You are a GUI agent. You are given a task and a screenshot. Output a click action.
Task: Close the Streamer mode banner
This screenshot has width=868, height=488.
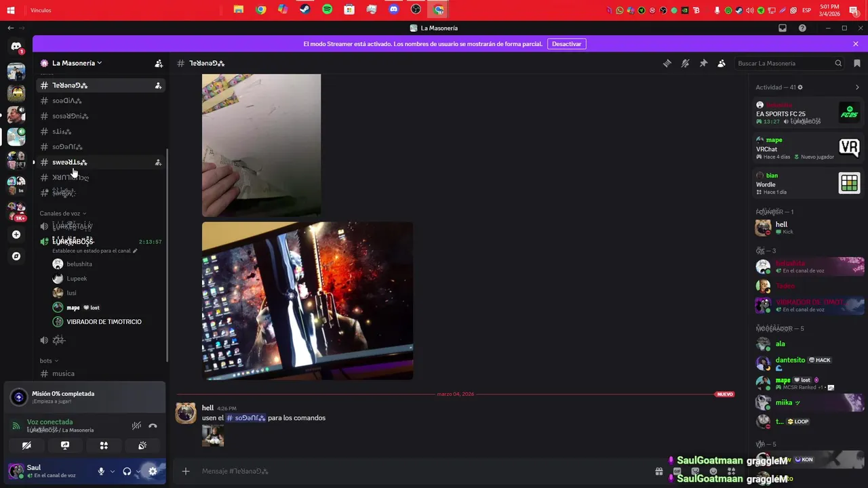(x=856, y=43)
